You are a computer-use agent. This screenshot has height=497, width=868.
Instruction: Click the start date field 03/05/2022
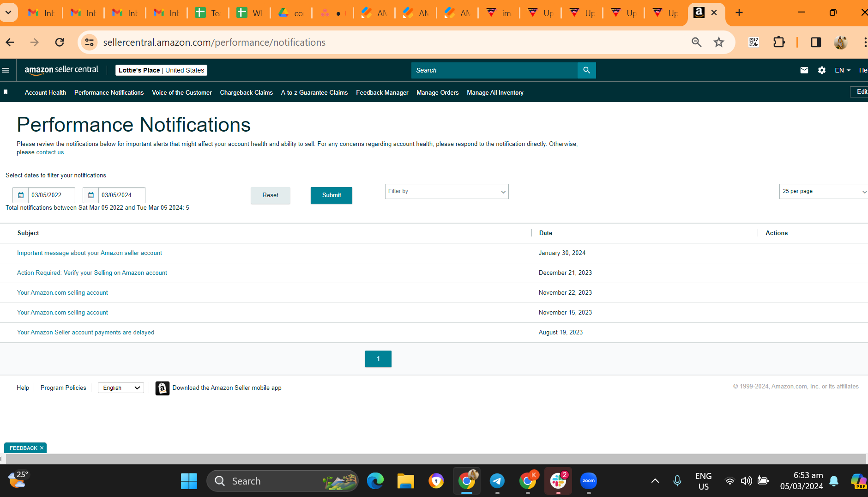[52, 195]
